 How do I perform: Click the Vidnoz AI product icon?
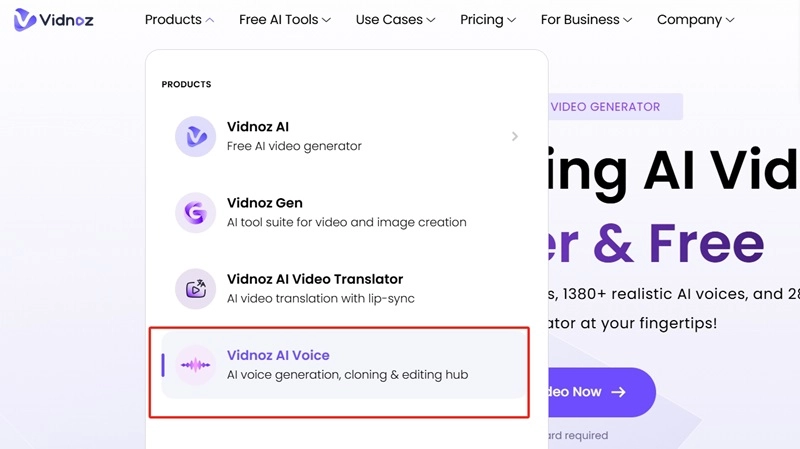195,137
